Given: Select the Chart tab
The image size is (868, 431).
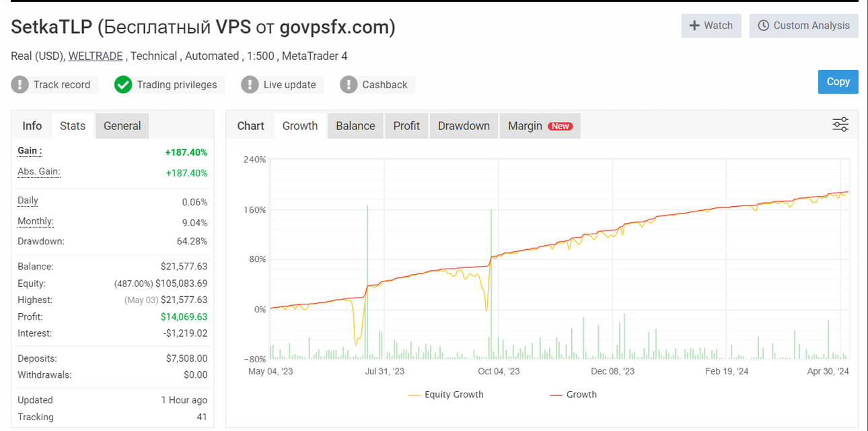Looking at the screenshot, I should [250, 126].
